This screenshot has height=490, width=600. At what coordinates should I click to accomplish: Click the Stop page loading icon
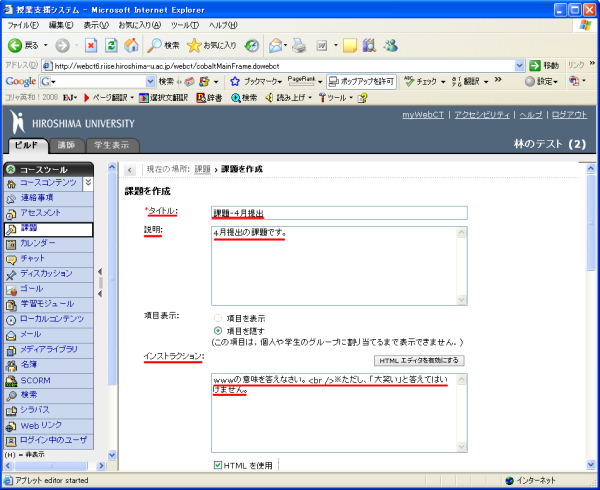91,46
